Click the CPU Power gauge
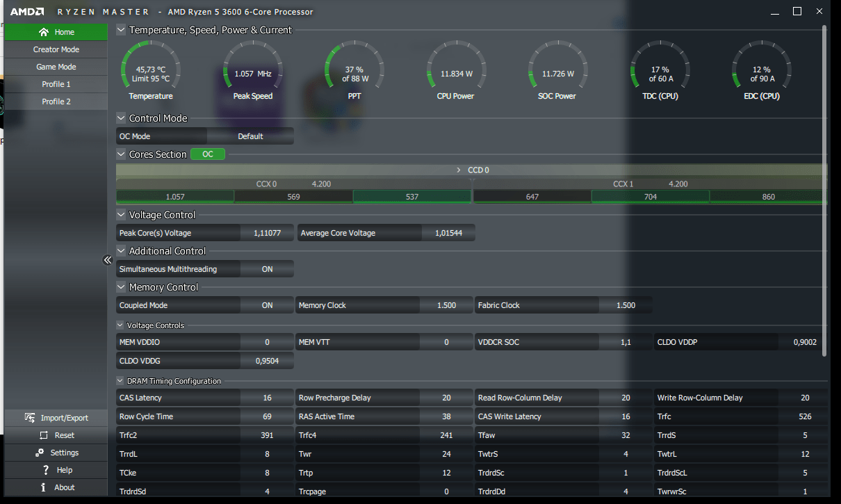841x504 pixels. 456,70
